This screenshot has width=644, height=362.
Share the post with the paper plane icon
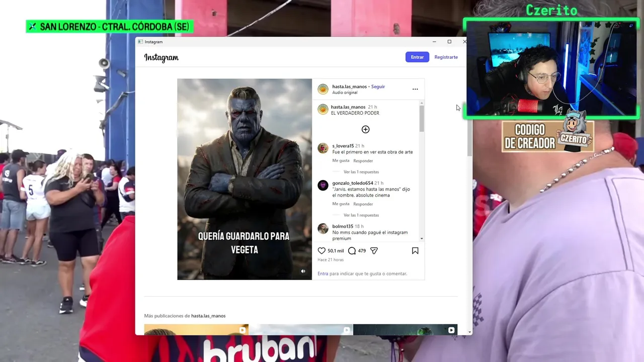[x=374, y=251]
